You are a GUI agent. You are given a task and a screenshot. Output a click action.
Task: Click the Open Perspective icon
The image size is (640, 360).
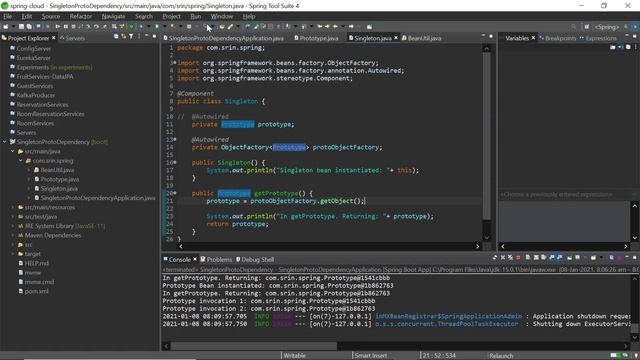tap(587, 27)
